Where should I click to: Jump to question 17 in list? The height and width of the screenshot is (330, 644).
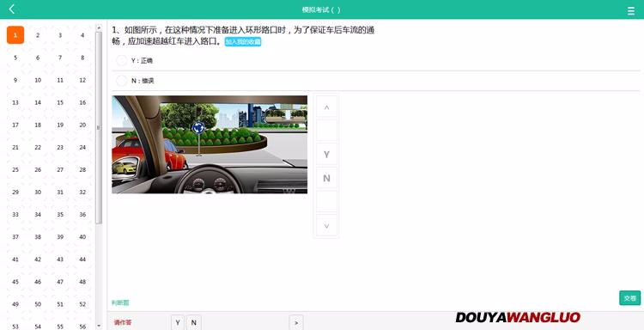point(15,125)
